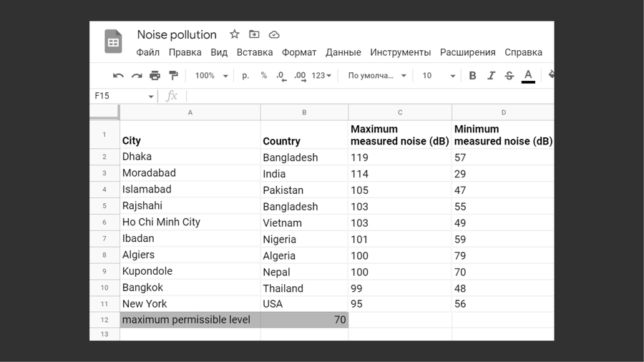Viewport: 644px width, 362px height.
Task: Expand the font size 10 dropdown
Action: pos(439,75)
